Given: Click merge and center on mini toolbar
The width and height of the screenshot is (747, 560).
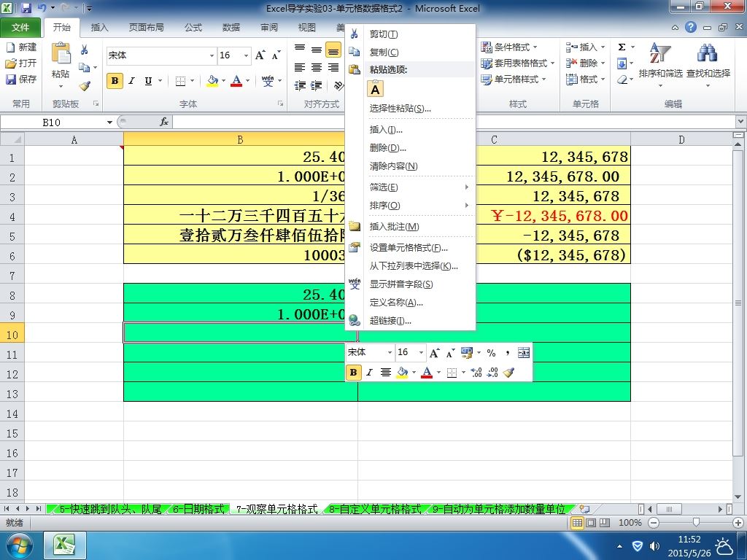Looking at the screenshot, I should (x=524, y=353).
